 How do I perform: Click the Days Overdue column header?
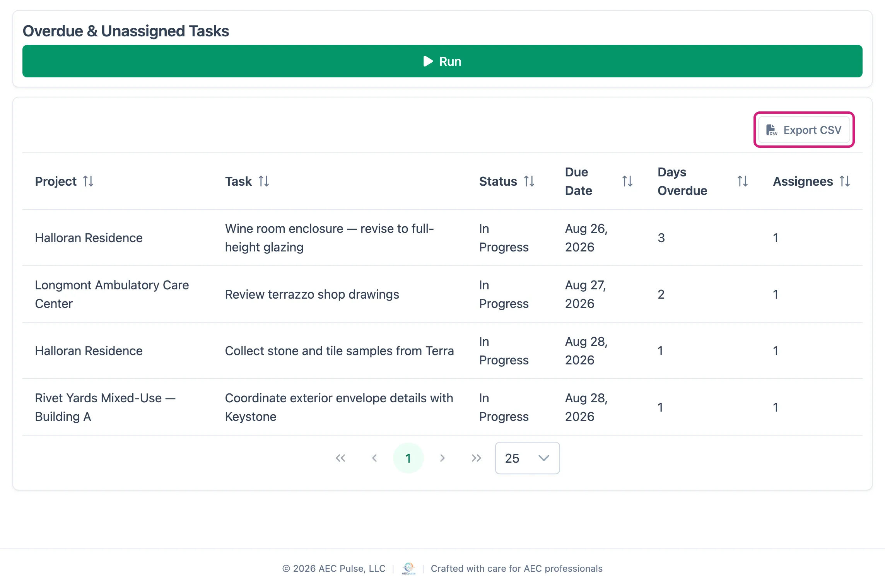tap(703, 181)
